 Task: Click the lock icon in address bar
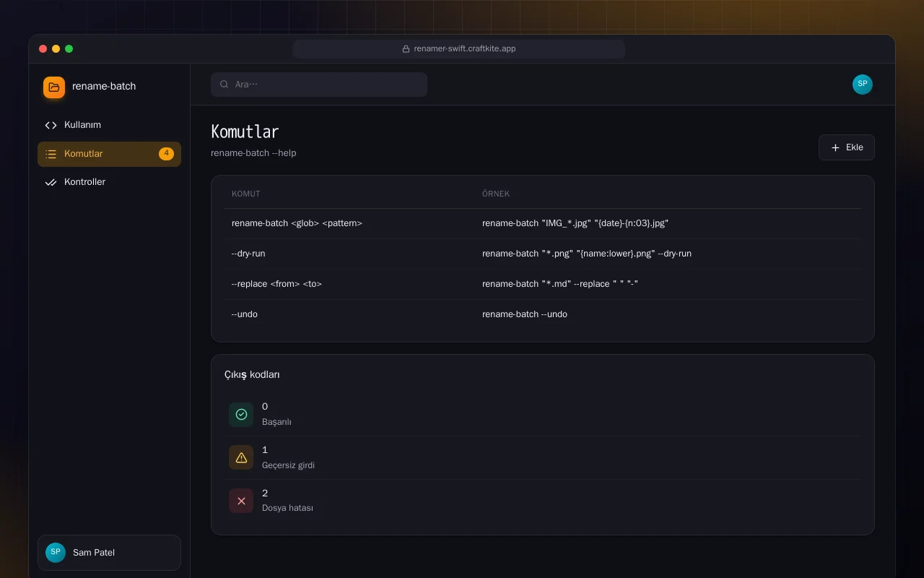pyautogui.click(x=406, y=49)
